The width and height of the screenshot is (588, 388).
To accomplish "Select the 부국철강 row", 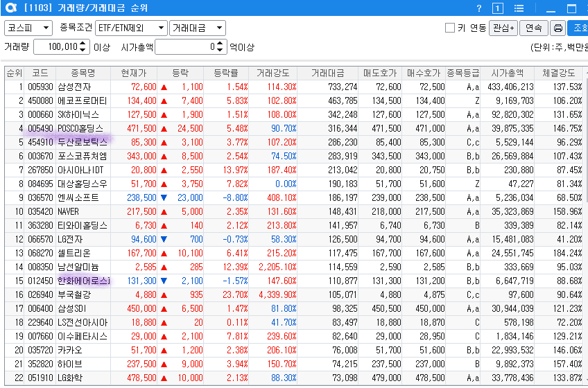I will point(294,295).
